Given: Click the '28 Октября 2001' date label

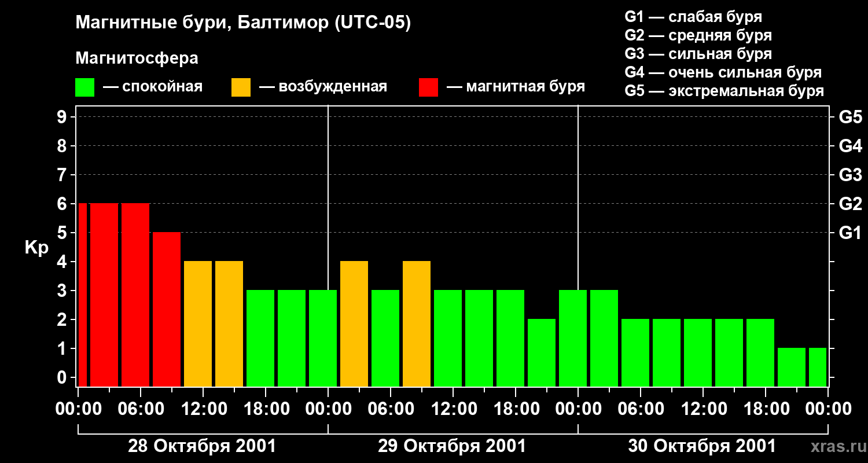Looking at the screenshot, I should tap(202, 446).
